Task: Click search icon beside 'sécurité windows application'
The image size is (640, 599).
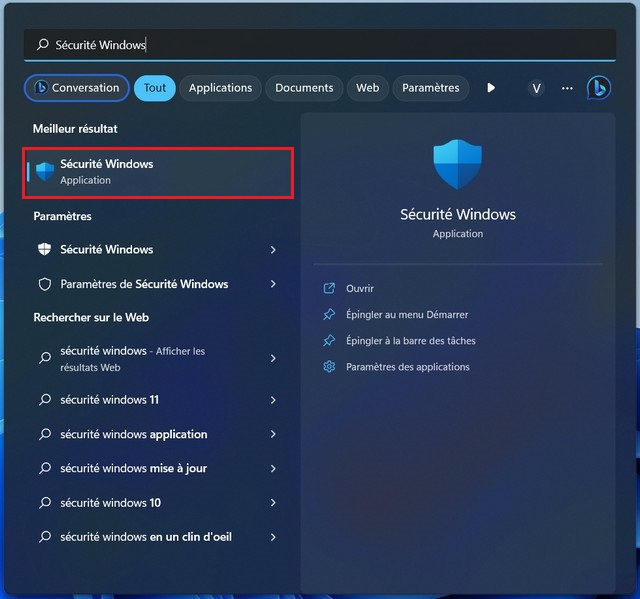Action: click(44, 434)
